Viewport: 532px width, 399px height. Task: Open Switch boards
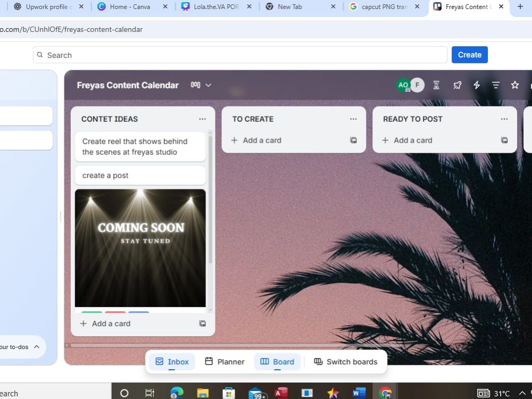345,362
